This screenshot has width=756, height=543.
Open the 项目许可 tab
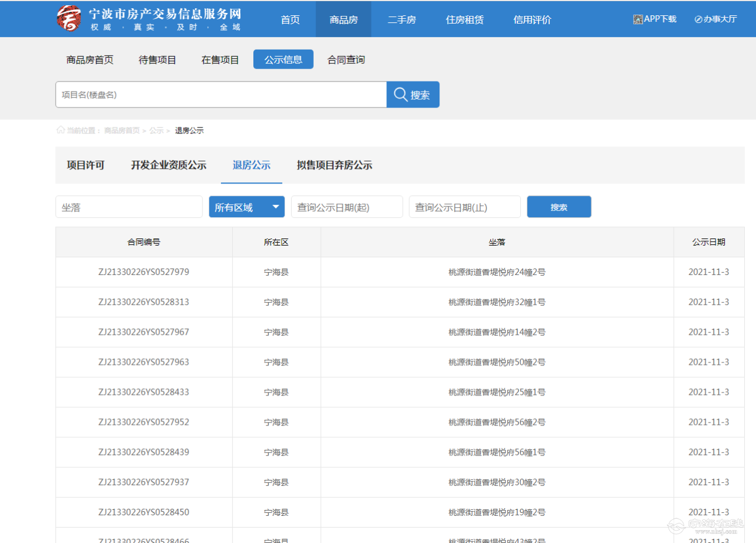point(86,165)
